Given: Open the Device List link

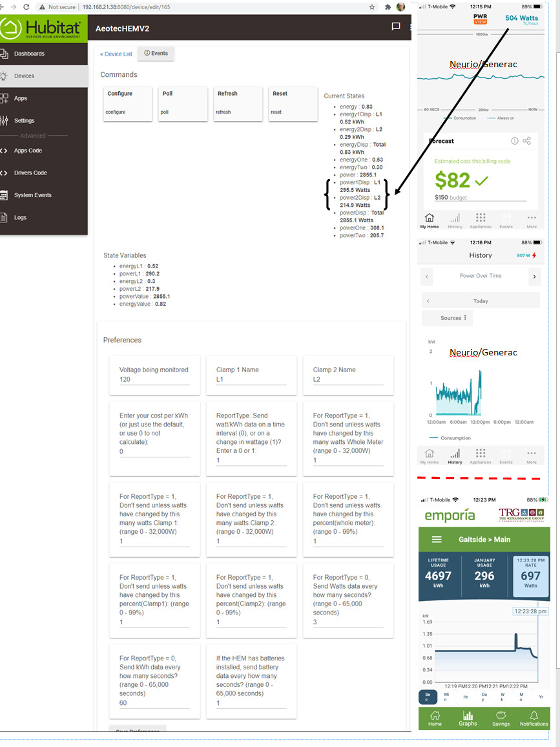Looking at the screenshot, I should tap(116, 54).
